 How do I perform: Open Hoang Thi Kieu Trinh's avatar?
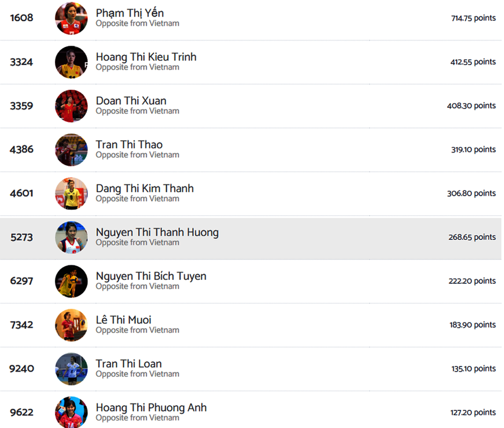coord(71,62)
